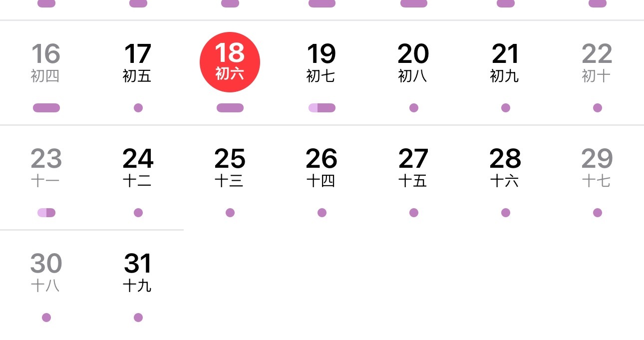Pick the 21st labeled 初九
Image resolution: width=644 pixels, height=340 pixels.
pyautogui.click(x=505, y=62)
